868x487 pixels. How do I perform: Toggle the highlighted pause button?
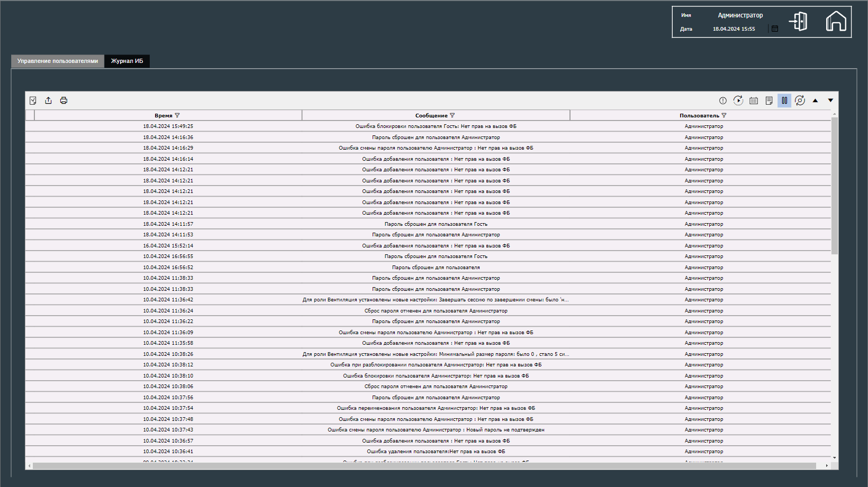[x=784, y=100]
